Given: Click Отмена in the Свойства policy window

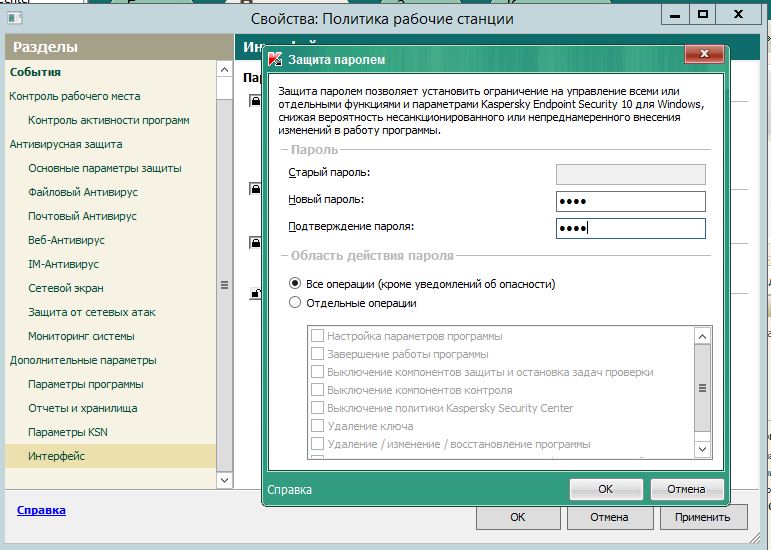Looking at the screenshot, I should [610, 517].
